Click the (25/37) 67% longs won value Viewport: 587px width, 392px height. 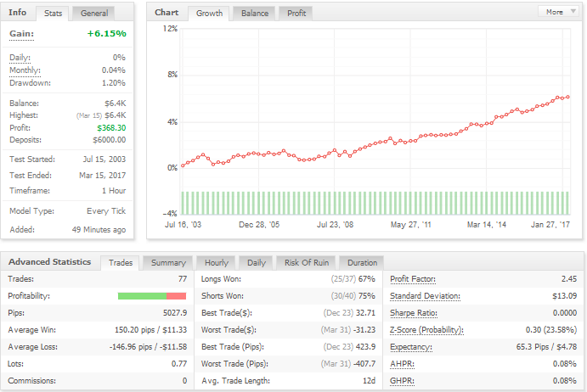point(353,279)
